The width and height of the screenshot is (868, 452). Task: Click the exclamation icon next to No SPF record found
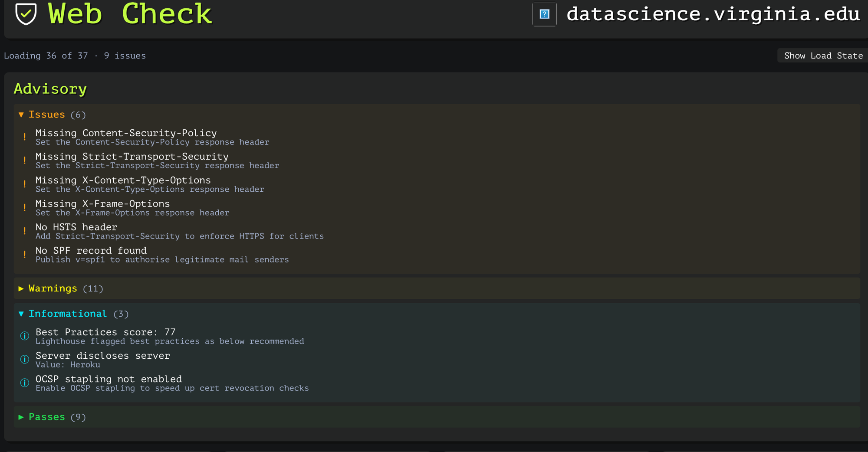click(x=25, y=255)
